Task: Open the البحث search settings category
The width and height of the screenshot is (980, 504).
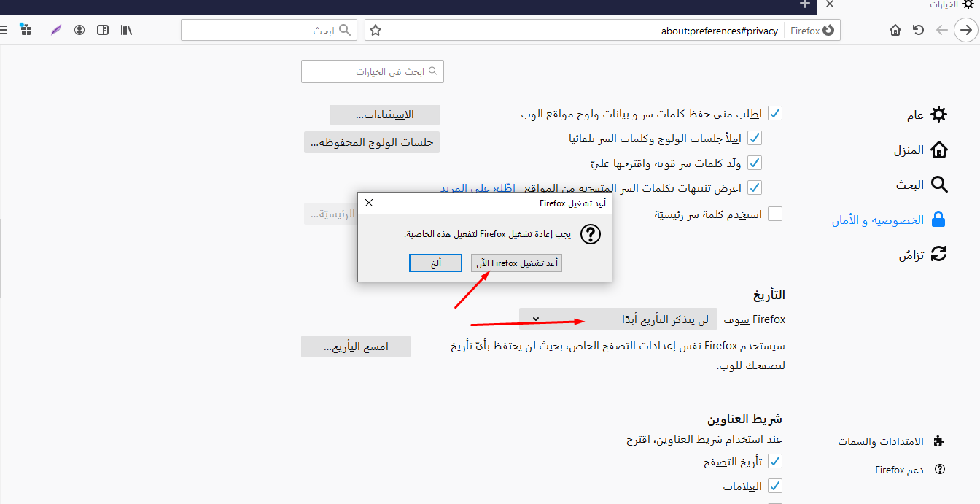Action: click(922, 185)
